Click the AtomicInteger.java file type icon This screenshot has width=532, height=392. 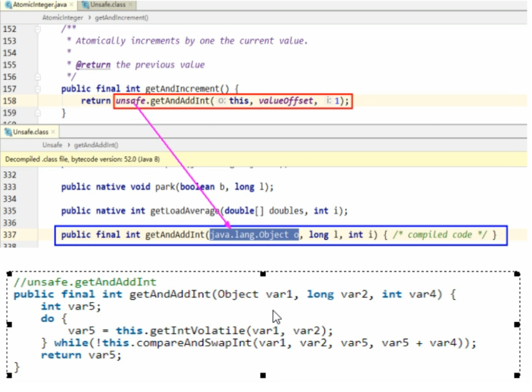pos(8,5)
